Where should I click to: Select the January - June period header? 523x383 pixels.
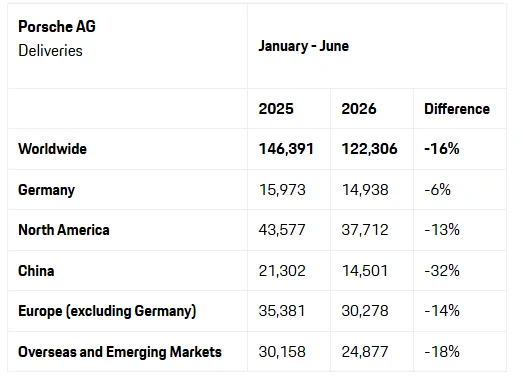pyautogui.click(x=304, y=46)
